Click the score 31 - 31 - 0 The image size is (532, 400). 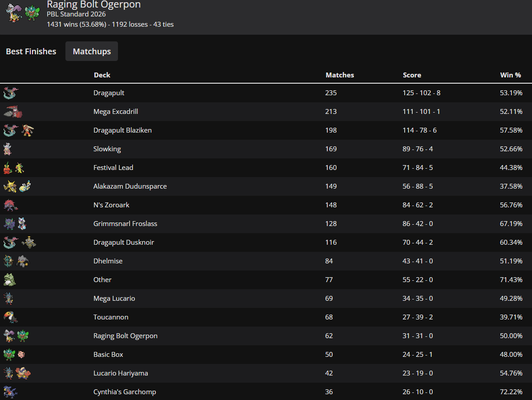pos(418,335)
